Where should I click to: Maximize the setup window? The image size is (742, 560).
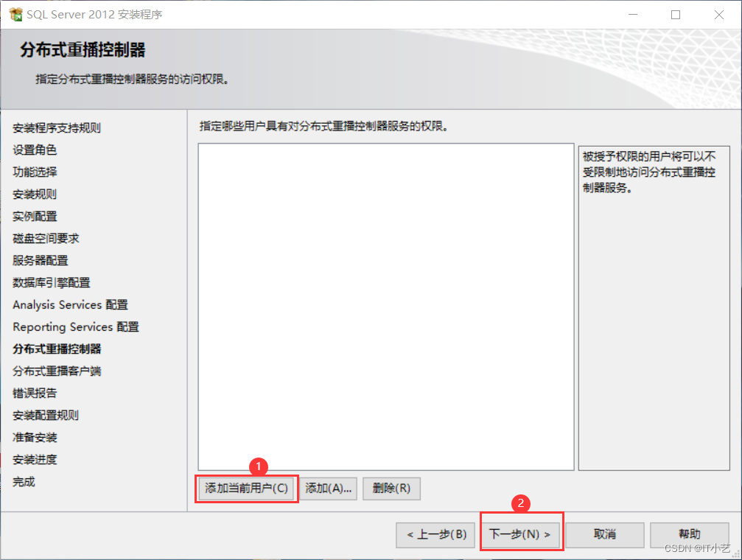(x=676, y=15)
